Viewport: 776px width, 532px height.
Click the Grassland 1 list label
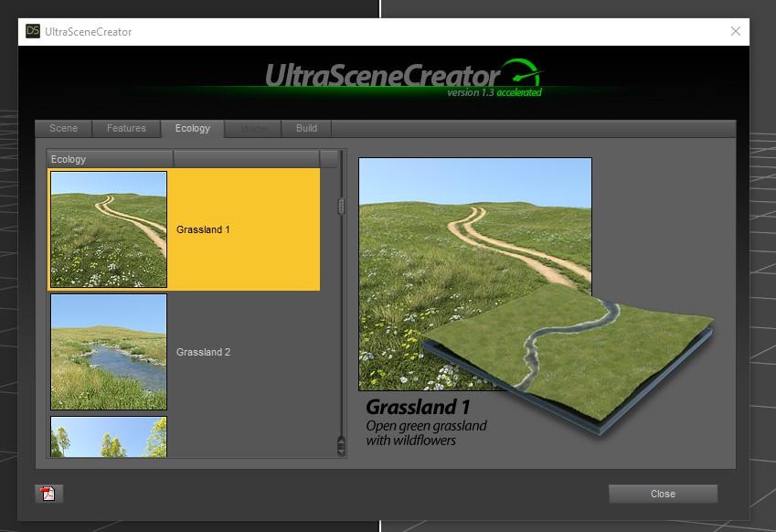[x=203, y=229]
